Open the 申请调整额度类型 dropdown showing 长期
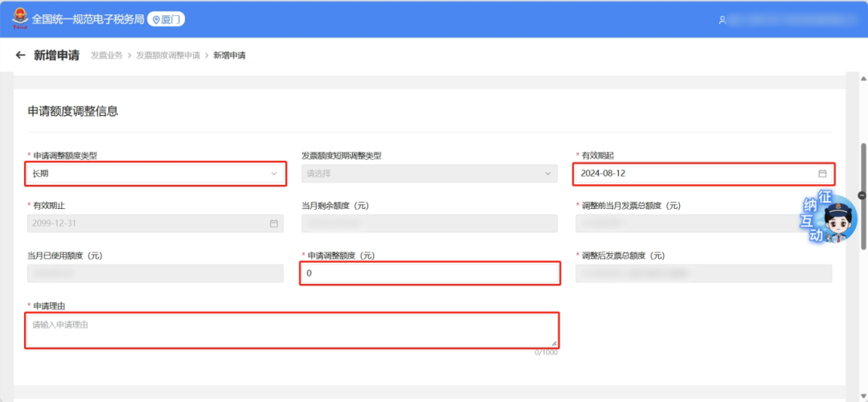 (156, 174)
